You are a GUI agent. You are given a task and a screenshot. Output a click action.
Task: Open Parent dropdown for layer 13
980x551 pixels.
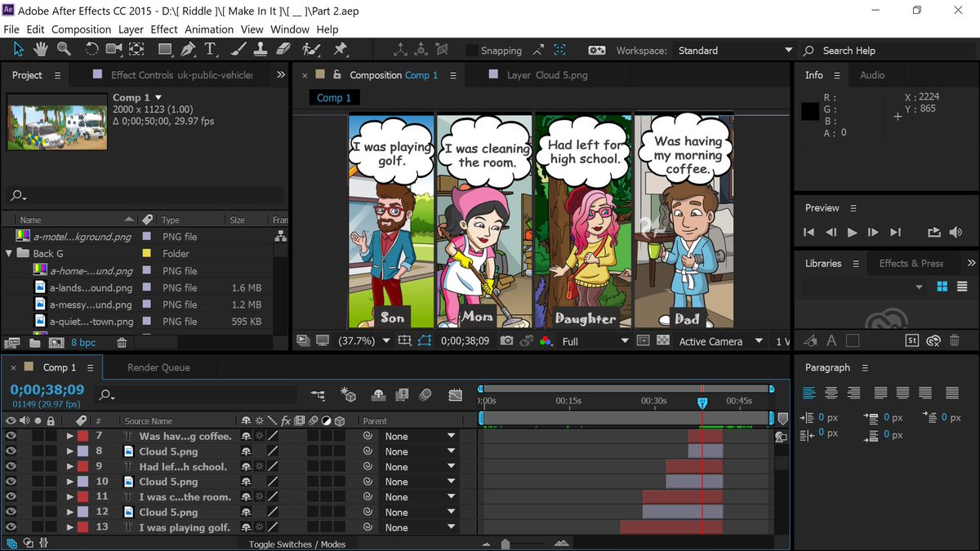click(x=420, y=527)
